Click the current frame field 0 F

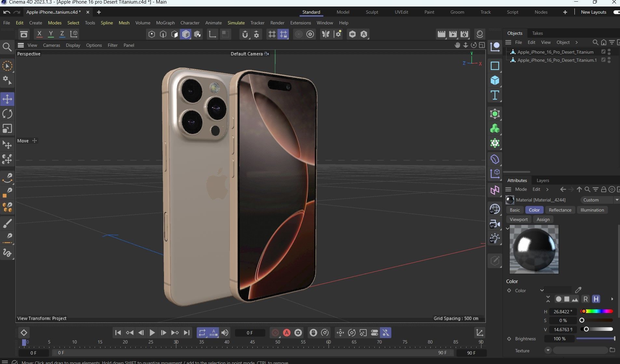[250, 333]
